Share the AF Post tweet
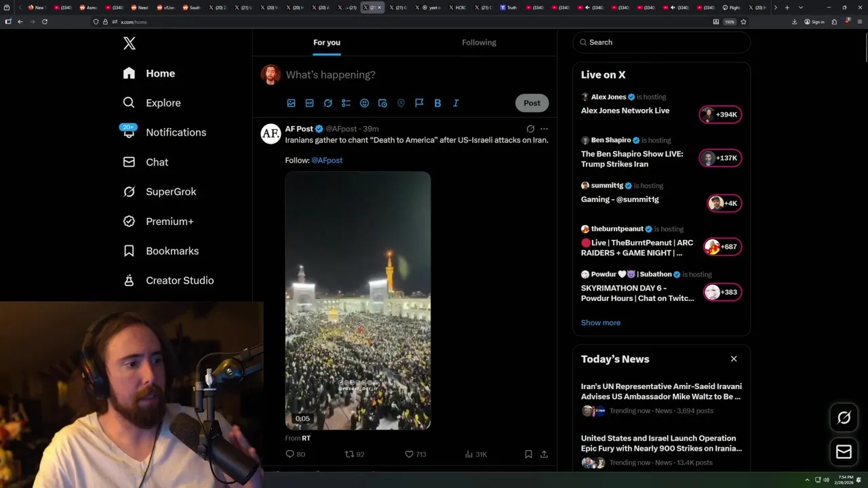This screenshot has width=868, height=488. (544, 454)
